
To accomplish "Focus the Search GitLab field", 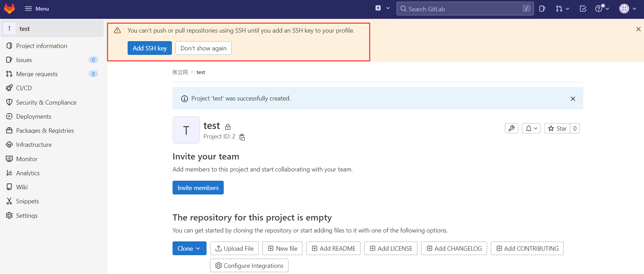I will (465, 9).
